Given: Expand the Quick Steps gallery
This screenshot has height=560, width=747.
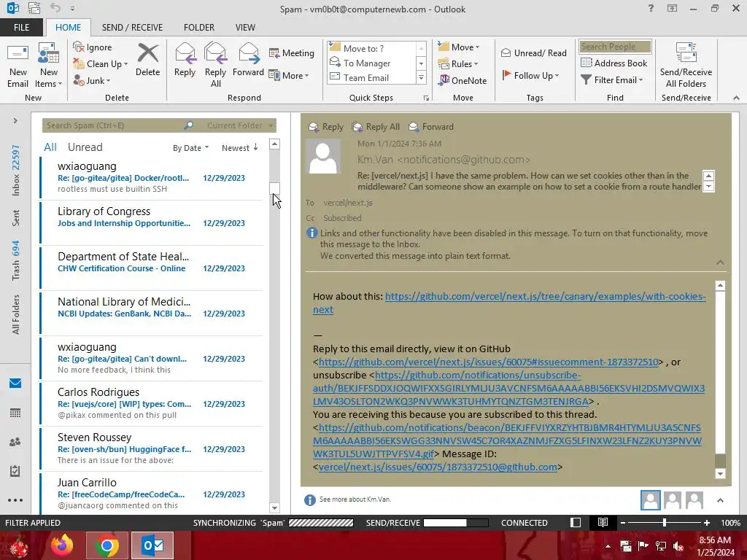Looking at the screenshot, I should pyautogui.click(x=421, y=77).
